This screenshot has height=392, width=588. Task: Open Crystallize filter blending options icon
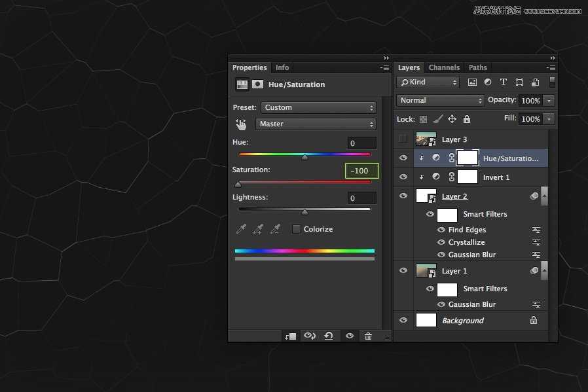pos(536,242)
